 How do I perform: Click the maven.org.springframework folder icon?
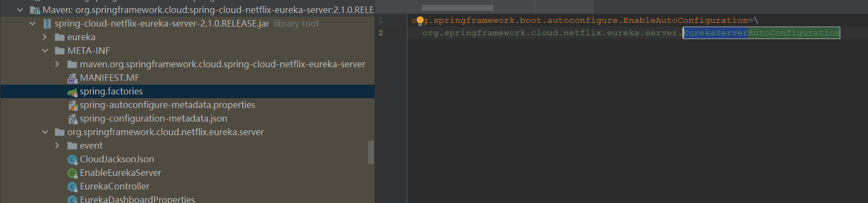pos(72,64)
